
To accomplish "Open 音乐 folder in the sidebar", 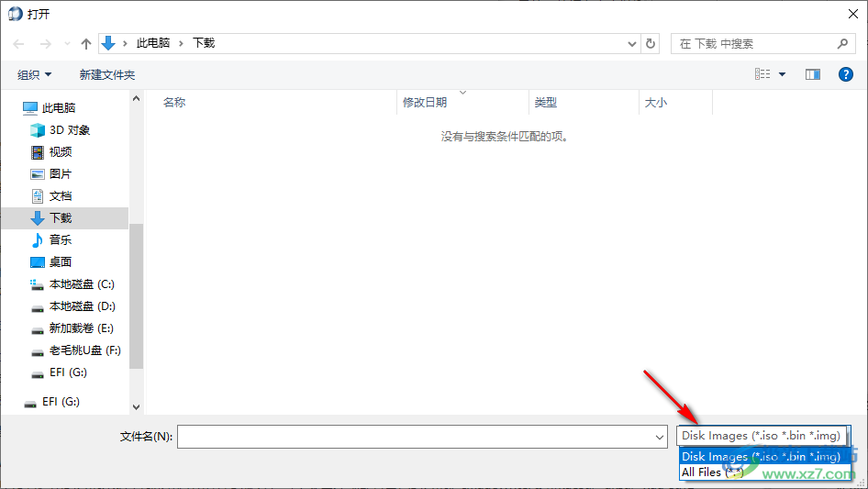I will [x=61, y=239].
